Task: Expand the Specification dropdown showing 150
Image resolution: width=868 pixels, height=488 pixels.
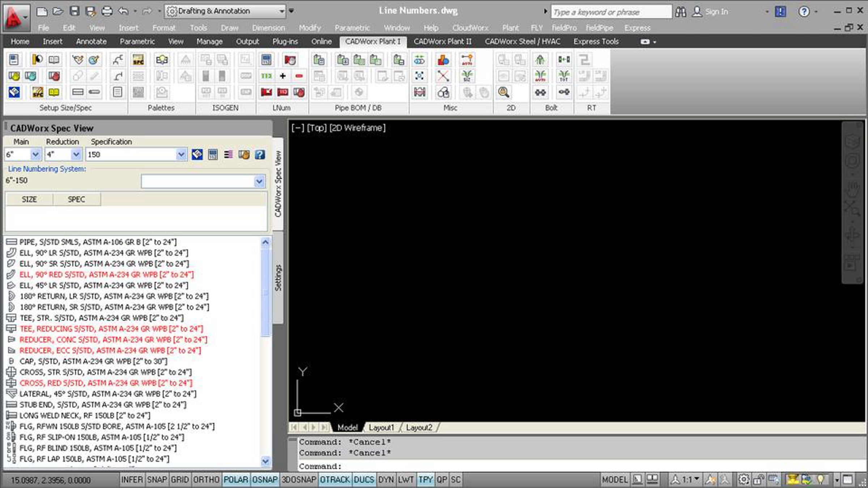Action: 181,155
